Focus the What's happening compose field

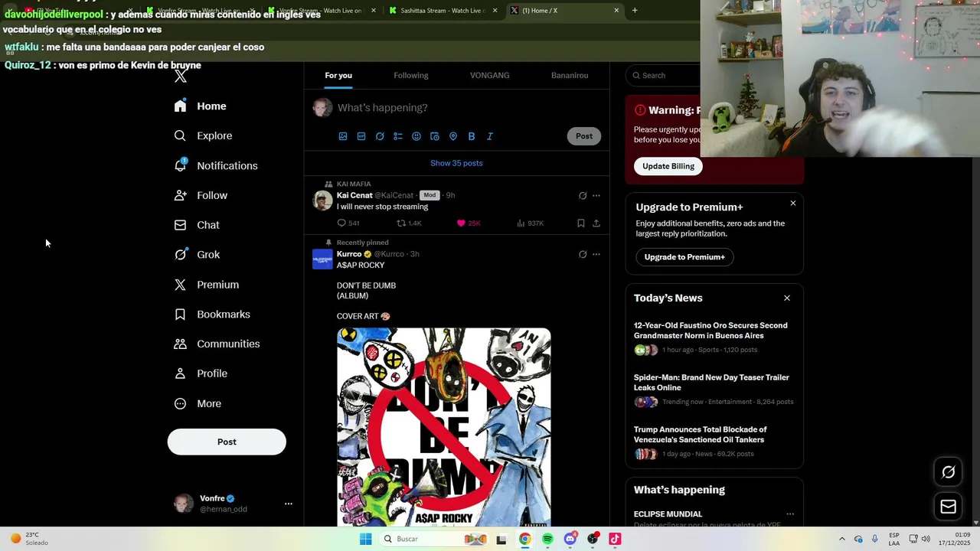383,108
